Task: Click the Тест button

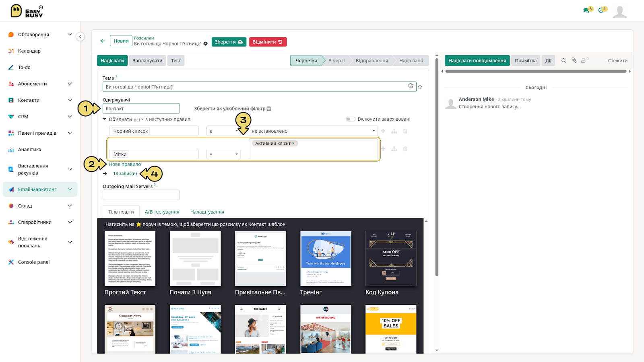Action: coord(176,61)
